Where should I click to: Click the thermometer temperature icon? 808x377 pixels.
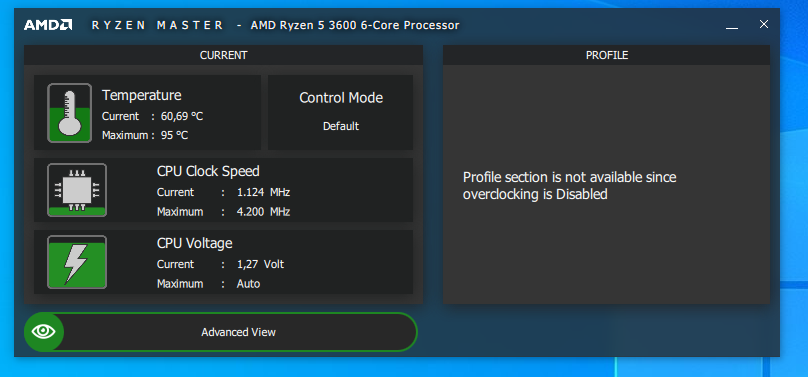pos(70,113)
